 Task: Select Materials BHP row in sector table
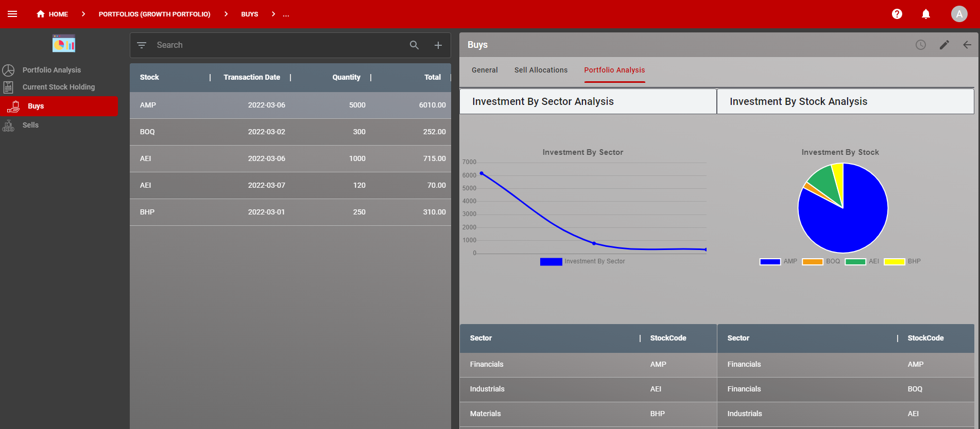[588, 414]
